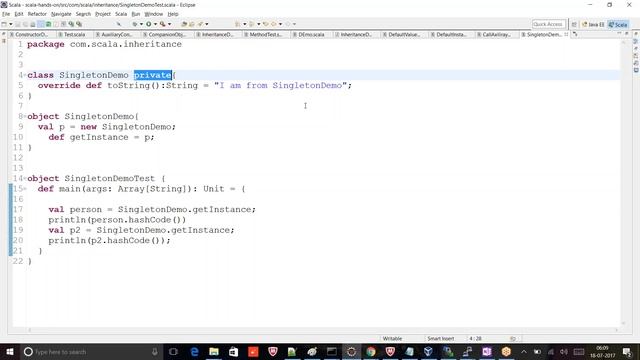The image size is (640, 360).
Task: Open the Back navigation history dropdown
Action: (280, 24)
